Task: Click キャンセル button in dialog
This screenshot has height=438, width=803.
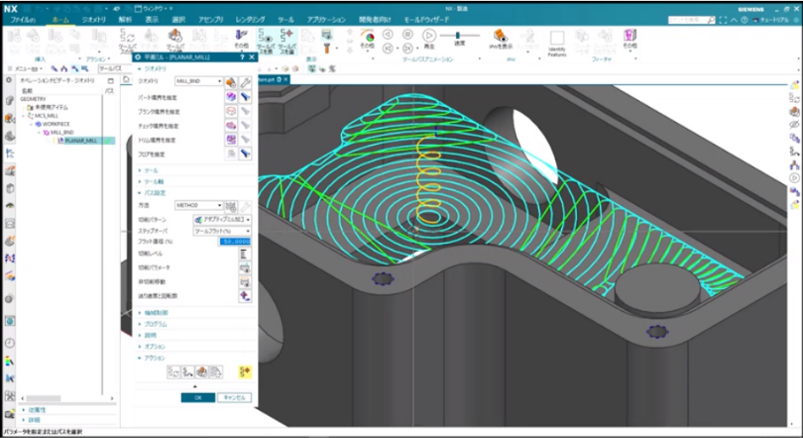Action: (x=235, y=398)
